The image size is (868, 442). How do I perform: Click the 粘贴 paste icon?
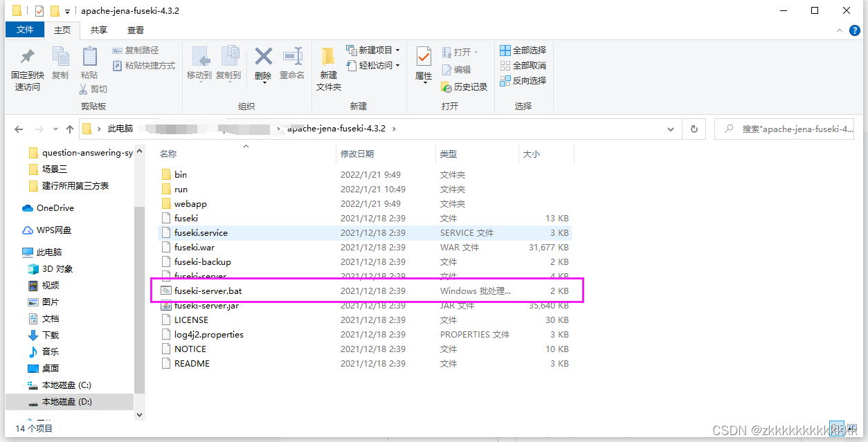pos(89,57)
